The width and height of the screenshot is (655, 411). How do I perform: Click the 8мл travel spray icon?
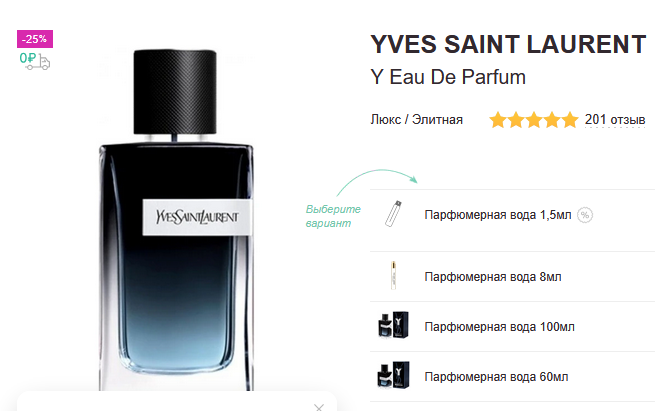(393, 275)
